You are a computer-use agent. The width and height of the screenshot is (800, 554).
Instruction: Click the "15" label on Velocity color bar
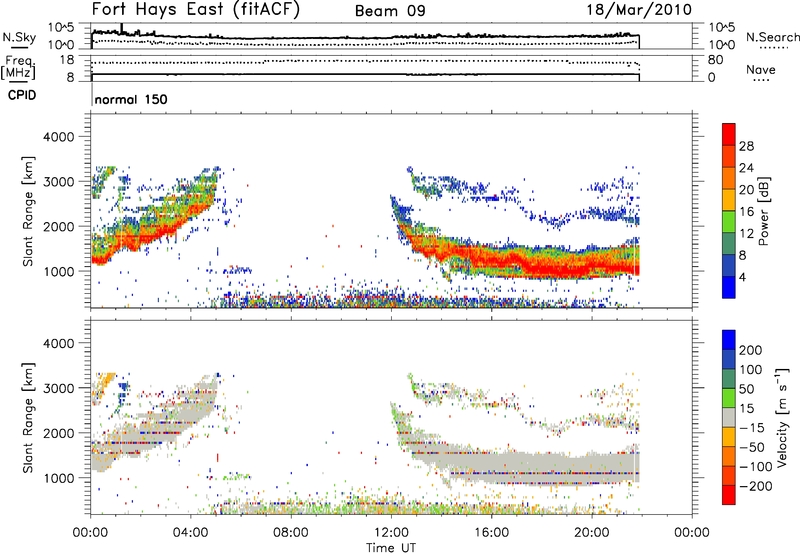(747, 409)
